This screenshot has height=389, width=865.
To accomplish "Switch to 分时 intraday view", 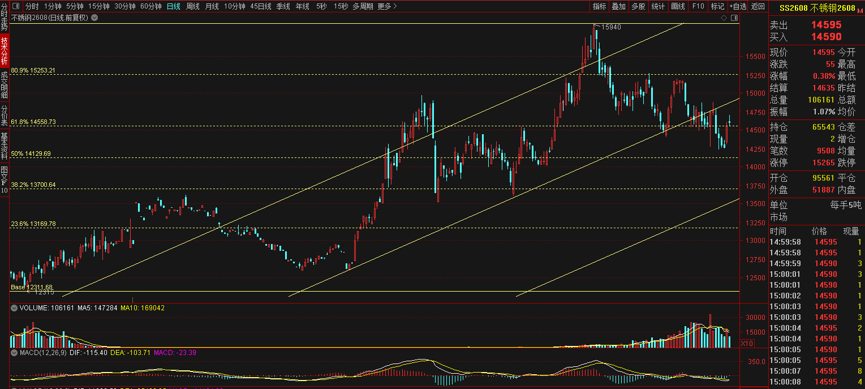I will 32,7.
